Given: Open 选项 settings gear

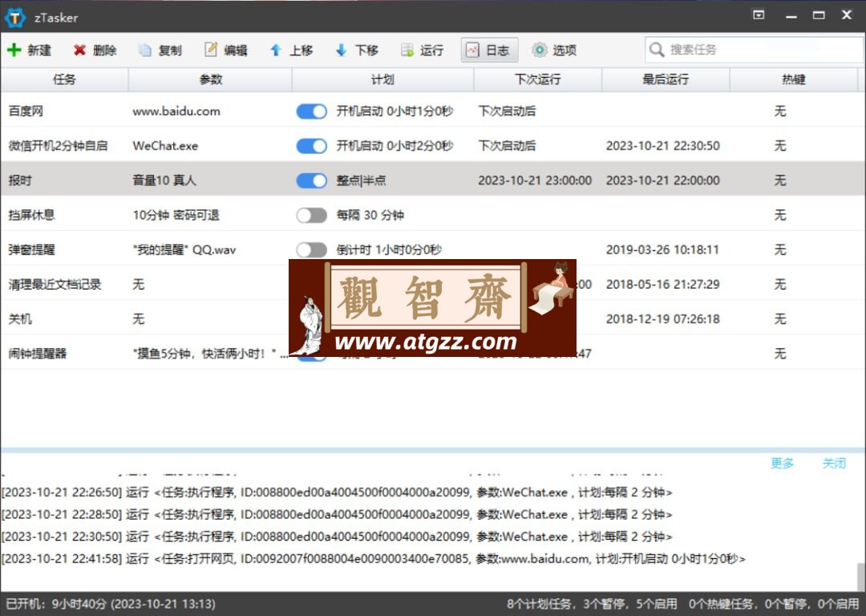Looking at the screenshot, I should (554, 51).
